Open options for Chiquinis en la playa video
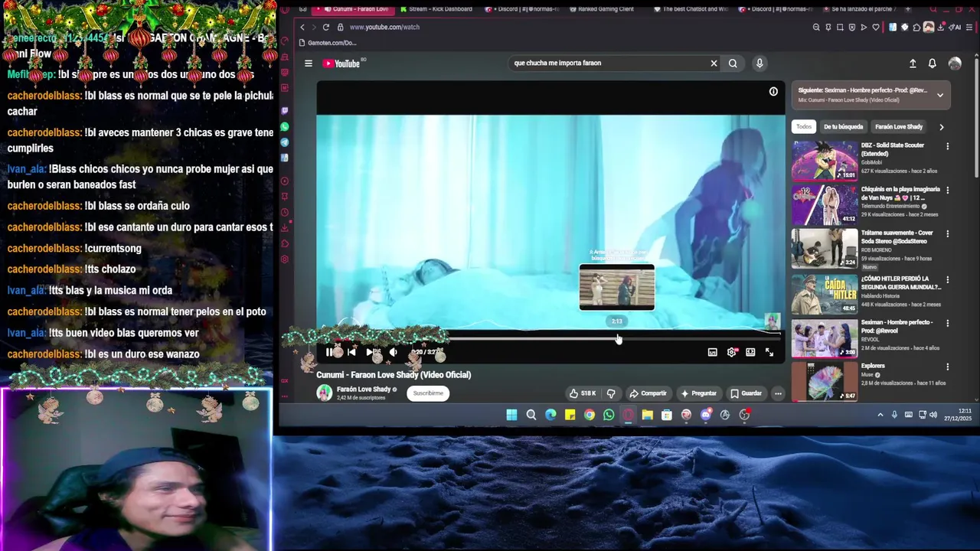 pos(947,190)
